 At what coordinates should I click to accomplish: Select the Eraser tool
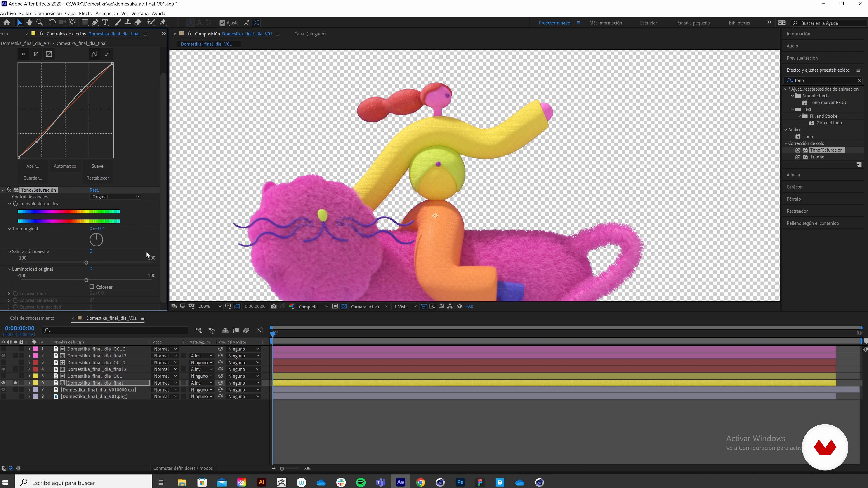tap(138, 23)
